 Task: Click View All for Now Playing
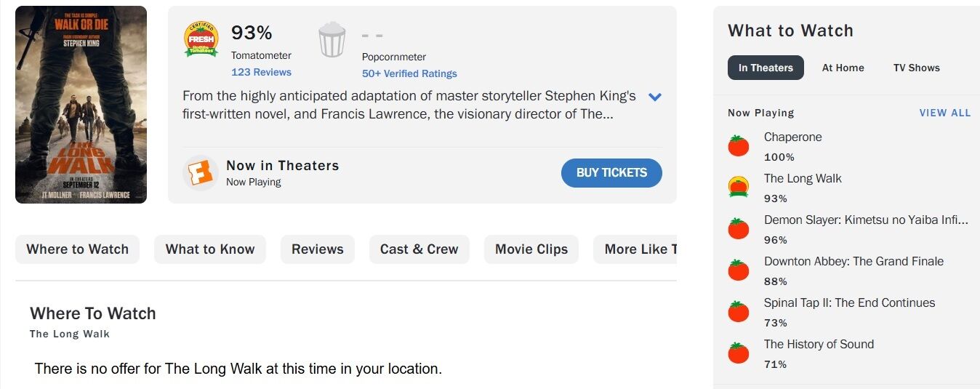pyautogui.click(x=944, y=113)
